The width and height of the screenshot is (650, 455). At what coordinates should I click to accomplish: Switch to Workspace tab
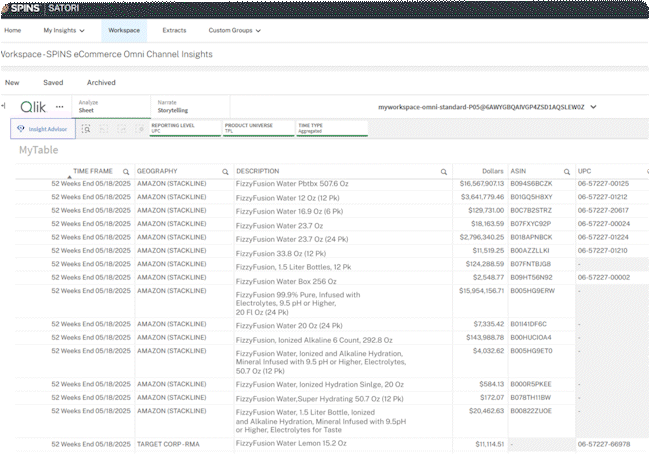[x=124, y=30]
